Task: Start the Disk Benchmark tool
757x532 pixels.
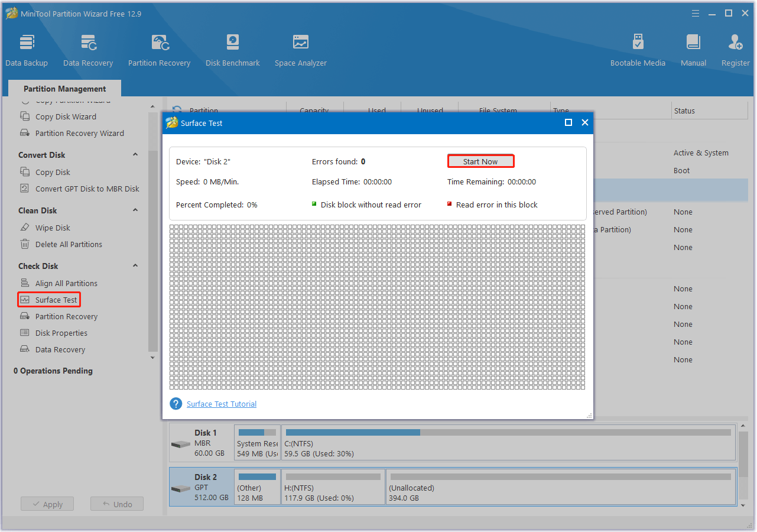Action: [x=233, y=50]
